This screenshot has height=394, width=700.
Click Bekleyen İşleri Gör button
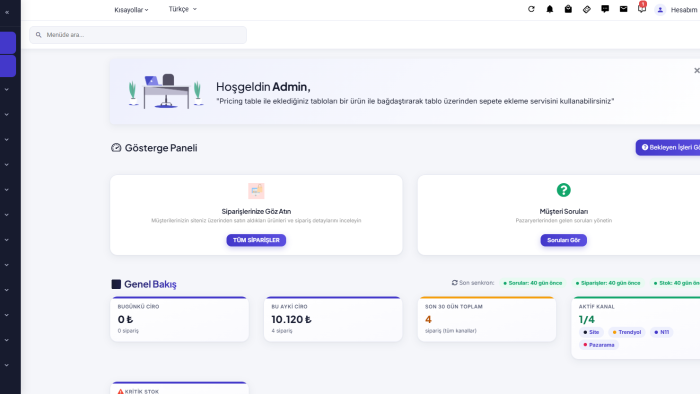click(x=668, y=147)
